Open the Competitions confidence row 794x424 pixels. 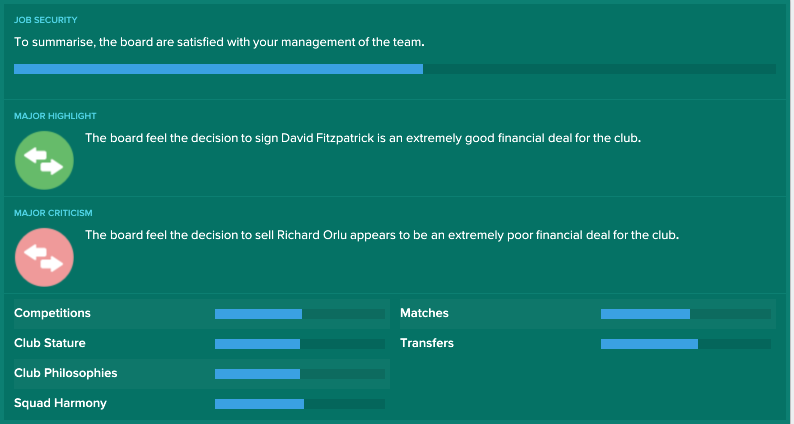tap(202, 314)
